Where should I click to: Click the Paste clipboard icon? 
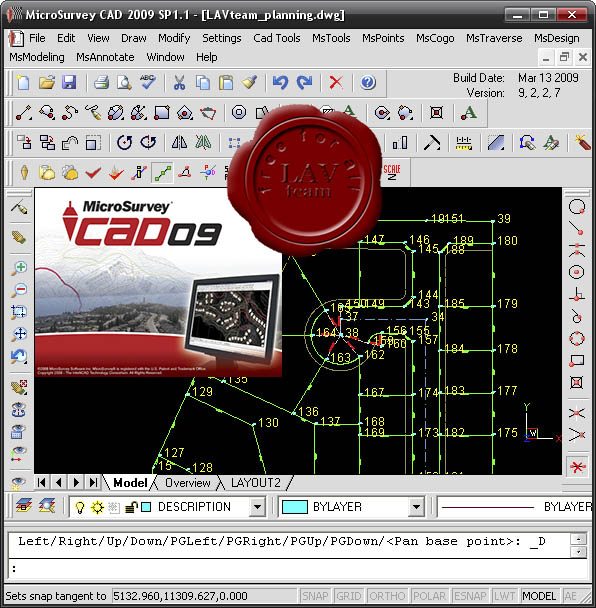(x=226, y=83)
